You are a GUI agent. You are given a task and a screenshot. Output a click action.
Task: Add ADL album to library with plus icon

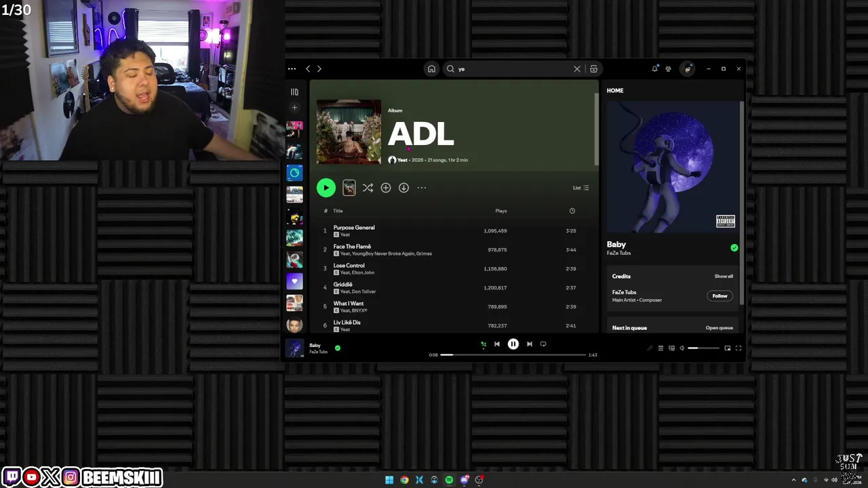[386, 188]
